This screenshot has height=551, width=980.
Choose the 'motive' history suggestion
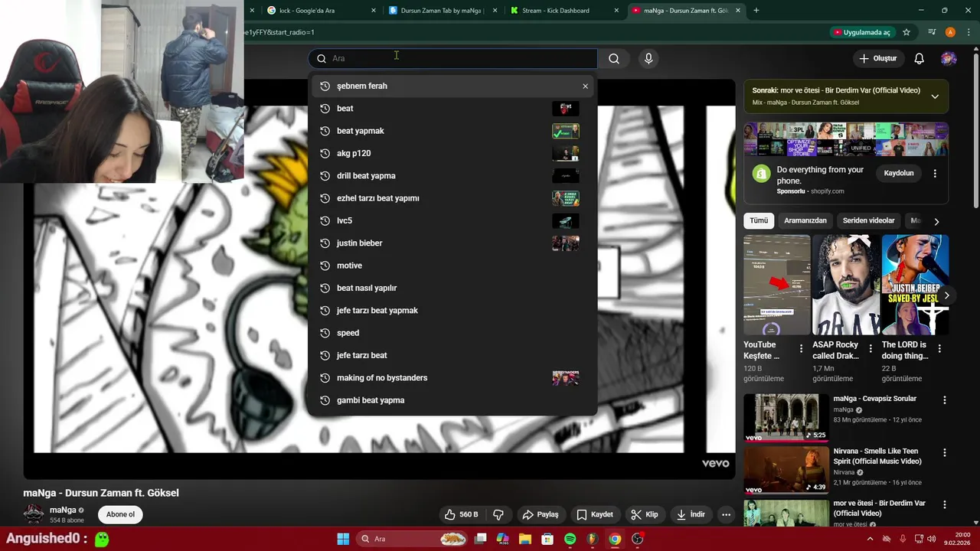(x=452, y=266)
